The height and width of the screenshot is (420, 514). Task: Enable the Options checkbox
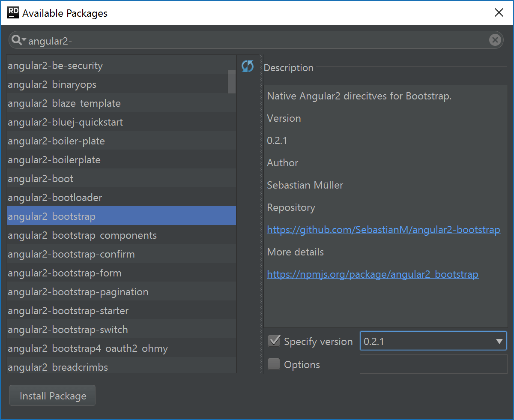tap(274, 364)
